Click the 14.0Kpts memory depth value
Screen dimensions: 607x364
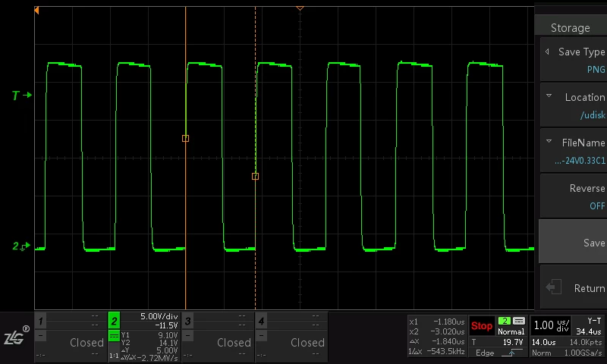tap(586, 342)
